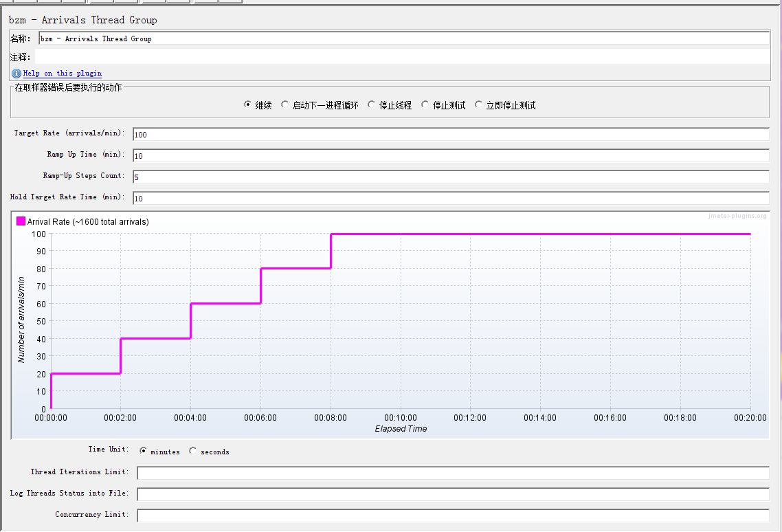Image resolution: width=782 pixels, height=532 pixels.
Task: Focus the Hold Target Rate Time field
Action: coord(451,198)
